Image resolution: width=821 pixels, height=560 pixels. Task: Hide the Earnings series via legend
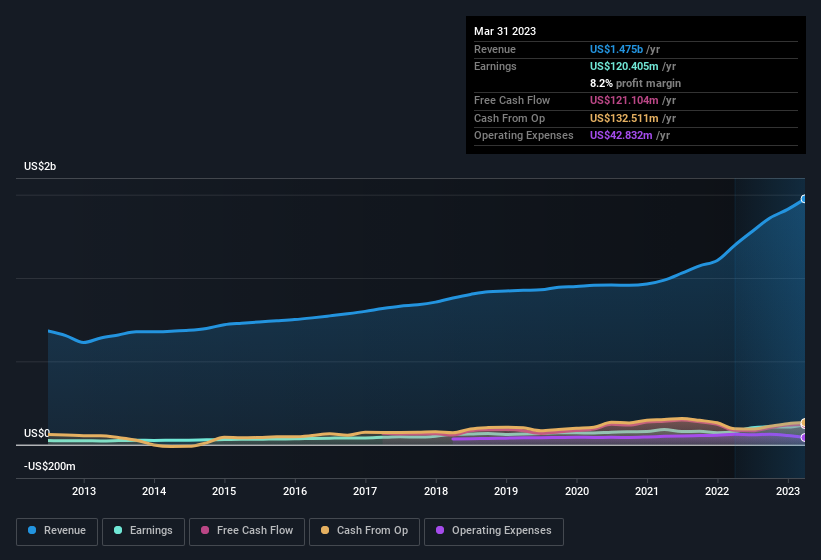pos(142,530)
